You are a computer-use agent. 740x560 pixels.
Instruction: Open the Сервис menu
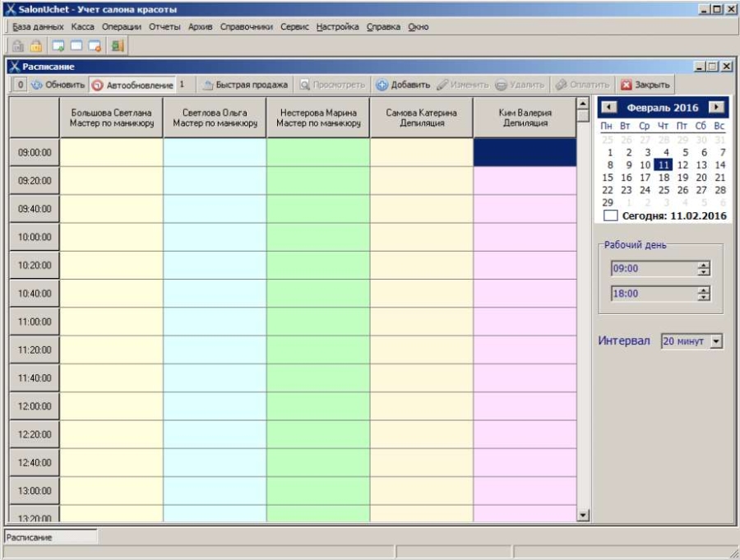[294, 27]
